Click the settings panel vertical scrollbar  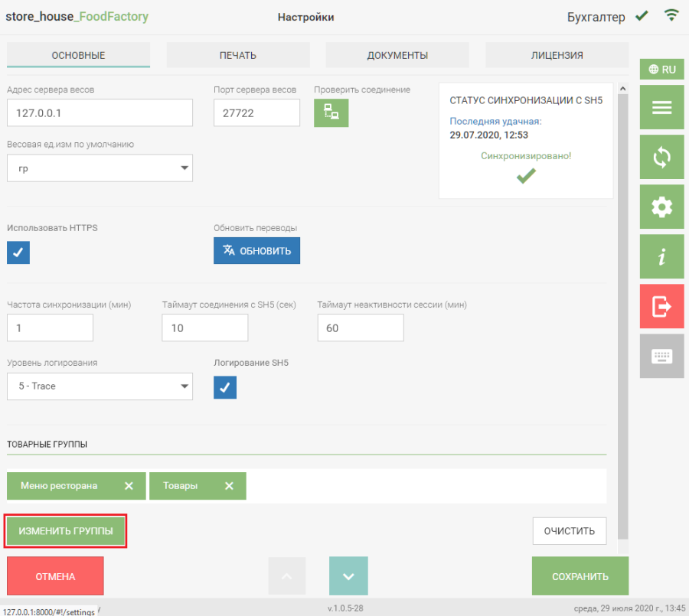tap(622, 306)
